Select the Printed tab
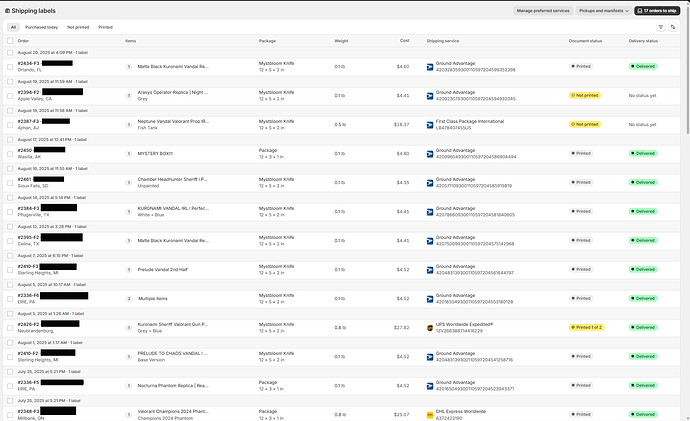The width and height of the screenshot is (690, 421). (106, 27)
